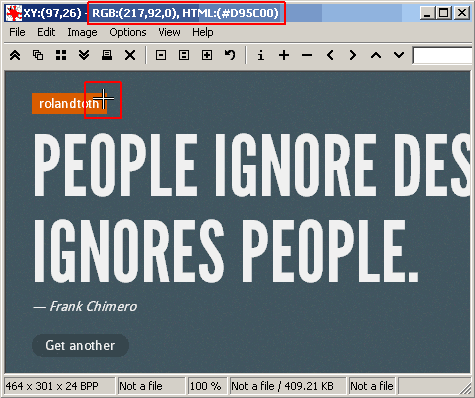Minimize the image viewer window
The width and height of the screenshot is (475, 398).
427,13
